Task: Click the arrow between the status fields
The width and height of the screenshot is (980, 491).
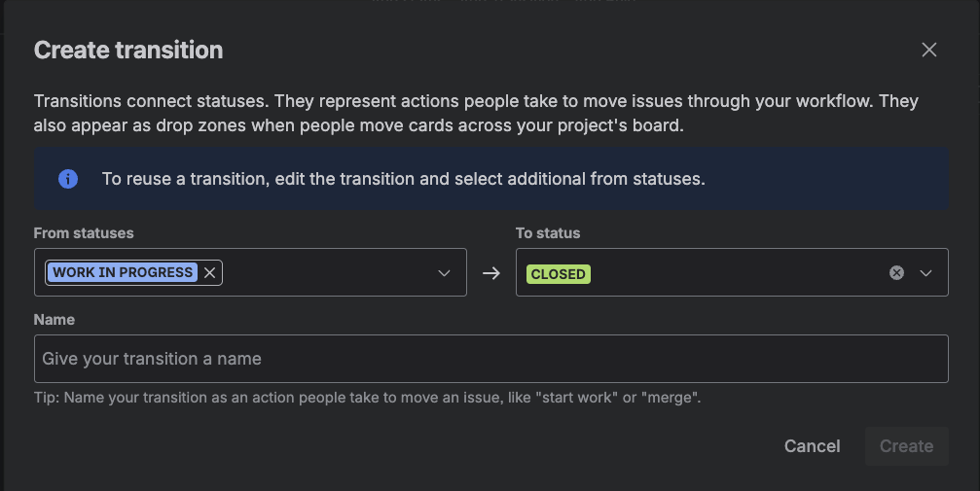Action: [x=491, y=273]
